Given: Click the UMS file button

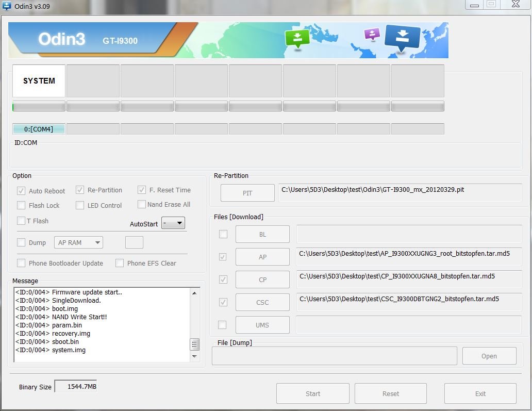Looking at the screenshot, I should (262, 325).
